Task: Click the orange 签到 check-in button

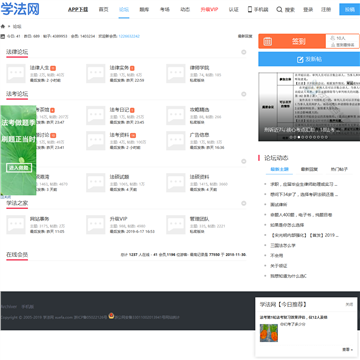Action: pos(292,41)
